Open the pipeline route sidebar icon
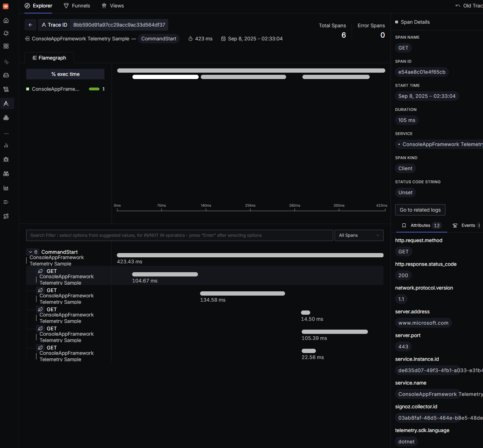Image resolution: width=483 pixels, height=448 pixels. point(6,216)
